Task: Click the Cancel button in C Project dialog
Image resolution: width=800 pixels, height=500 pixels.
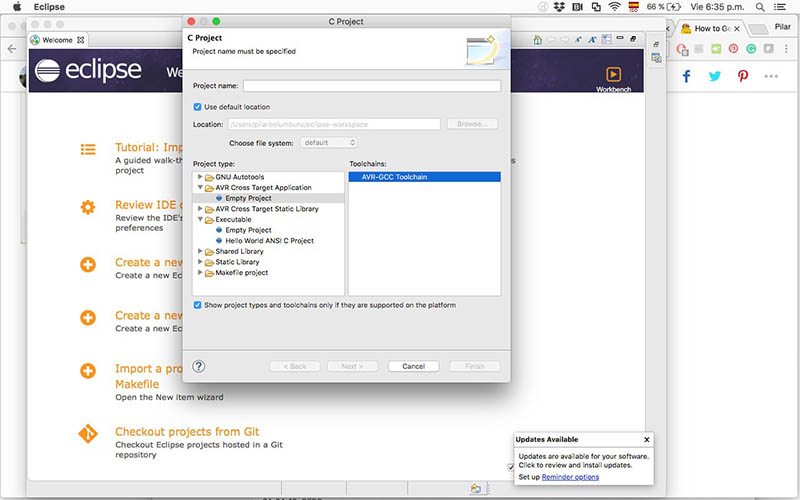Action: pyautogui.click(x=413, y=366)
